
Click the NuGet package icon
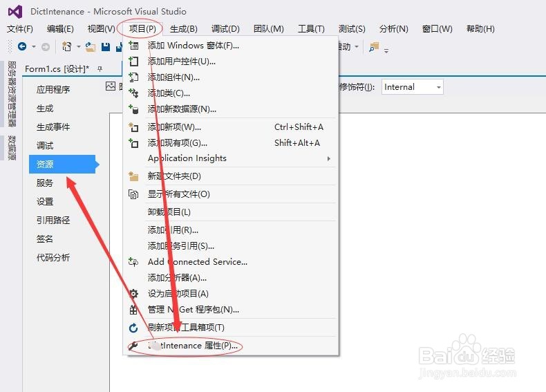(133, 310)
